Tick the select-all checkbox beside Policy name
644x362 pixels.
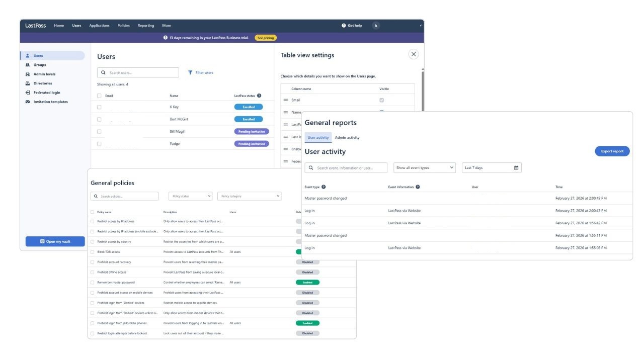point(92,212)
